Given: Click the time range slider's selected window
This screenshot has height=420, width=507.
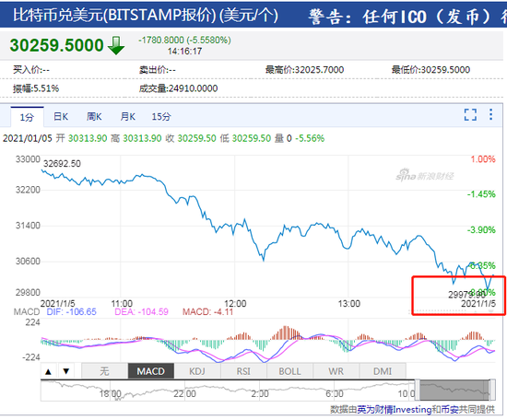Looking at the screenshot, I should tap(454, 390).
